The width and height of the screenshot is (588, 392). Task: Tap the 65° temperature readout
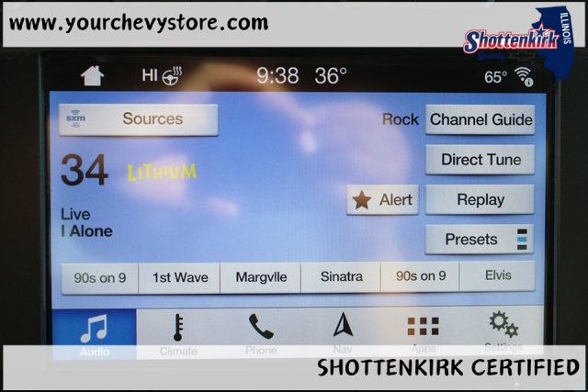coord(496,77)
